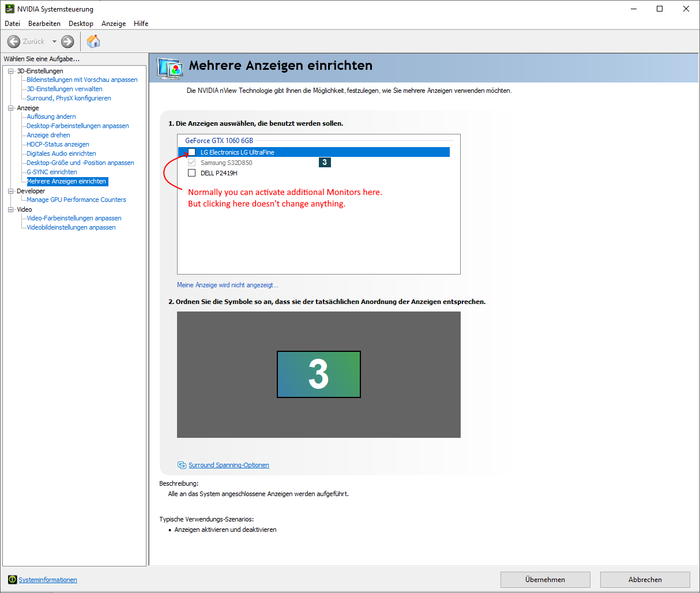Enable the LG Electronics LG UltraFine checkbox
This screenshot has width=700, height=593.
(x=192, y=152)
